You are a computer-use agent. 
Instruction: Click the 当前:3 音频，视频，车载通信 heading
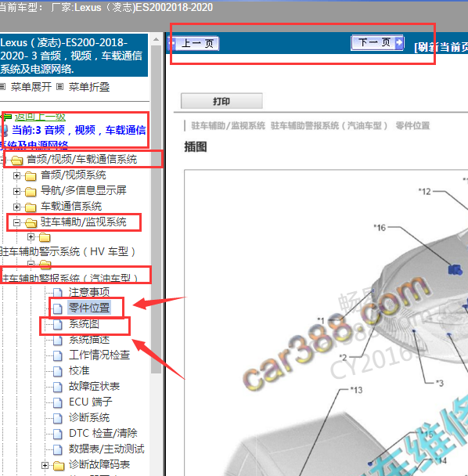(78, 130)
